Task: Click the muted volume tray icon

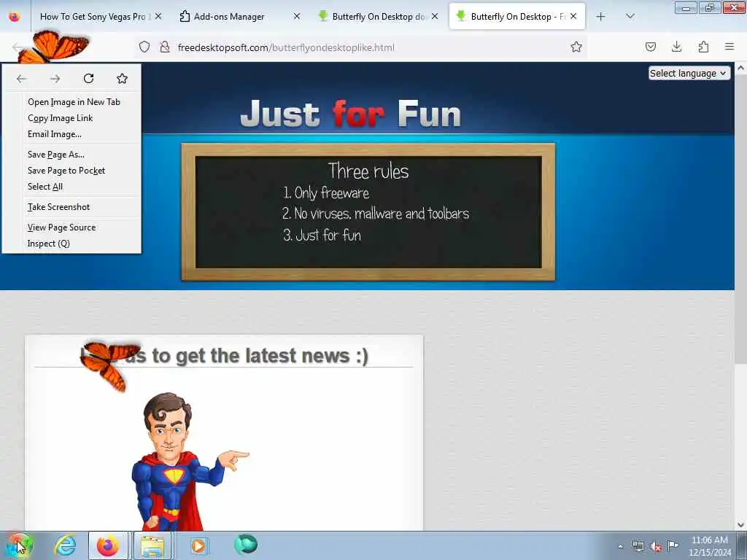Action: [x=656, y=547]
